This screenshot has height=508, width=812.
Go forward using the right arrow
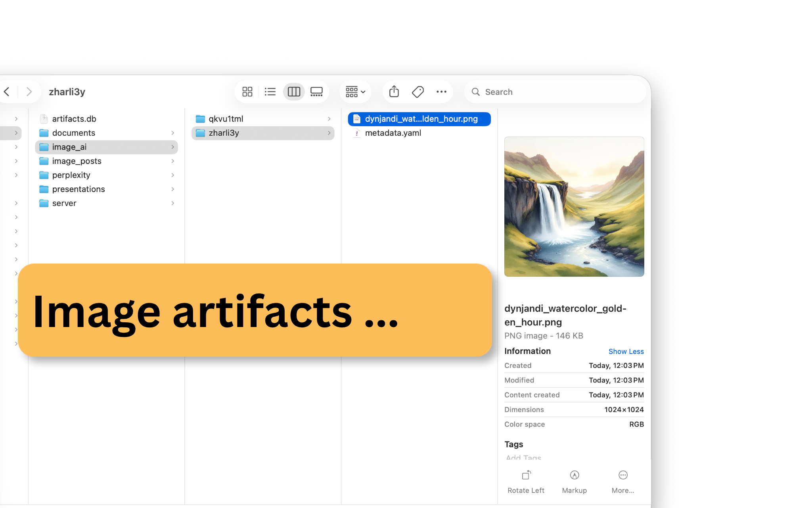[x=29, y=92]
